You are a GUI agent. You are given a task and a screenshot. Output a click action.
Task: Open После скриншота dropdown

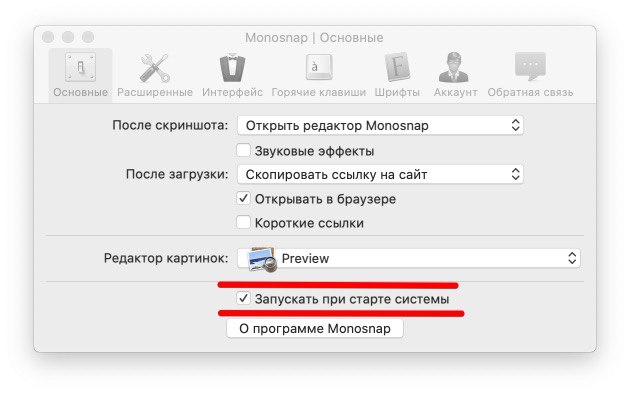click(x=380, y=125)
